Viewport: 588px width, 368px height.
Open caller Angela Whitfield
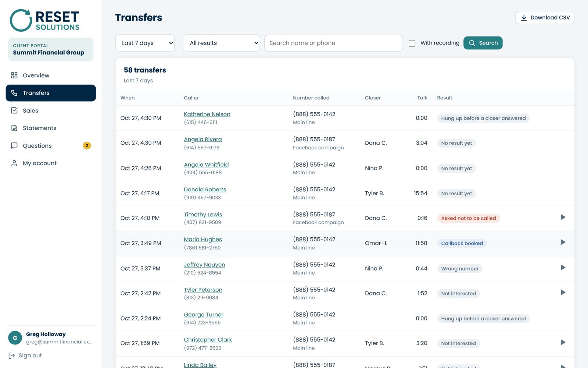206,164
